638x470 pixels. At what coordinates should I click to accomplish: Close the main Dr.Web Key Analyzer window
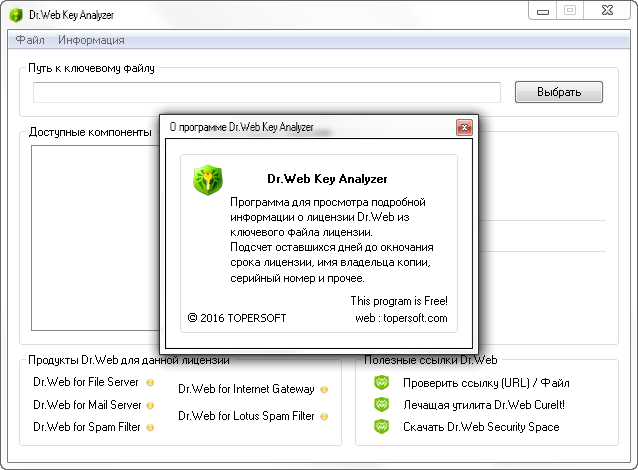tap(607, 11)
